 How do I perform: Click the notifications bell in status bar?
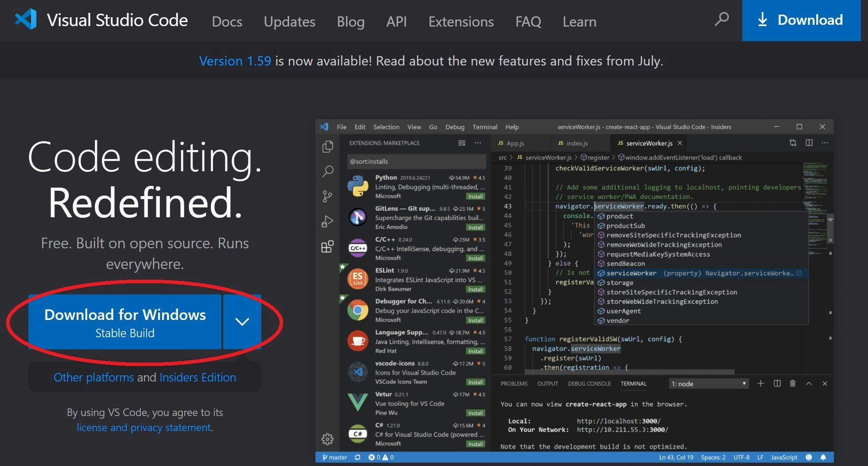click(x=823, y=457)
